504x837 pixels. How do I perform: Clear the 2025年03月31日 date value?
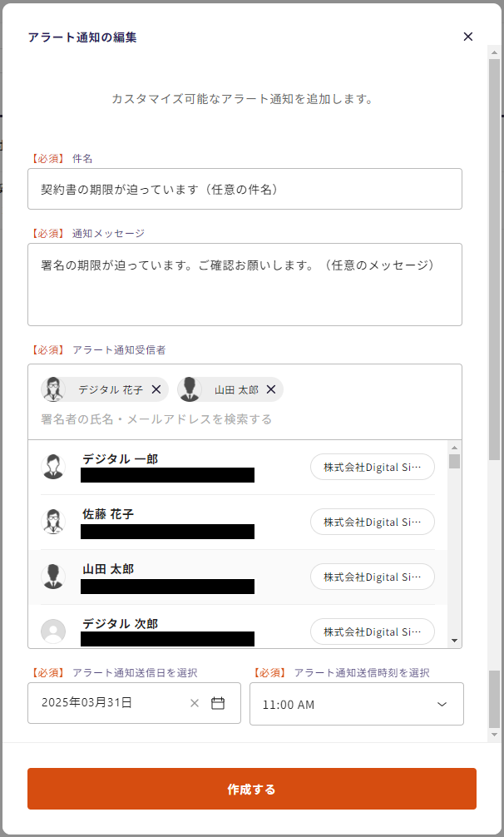(195, 703)
